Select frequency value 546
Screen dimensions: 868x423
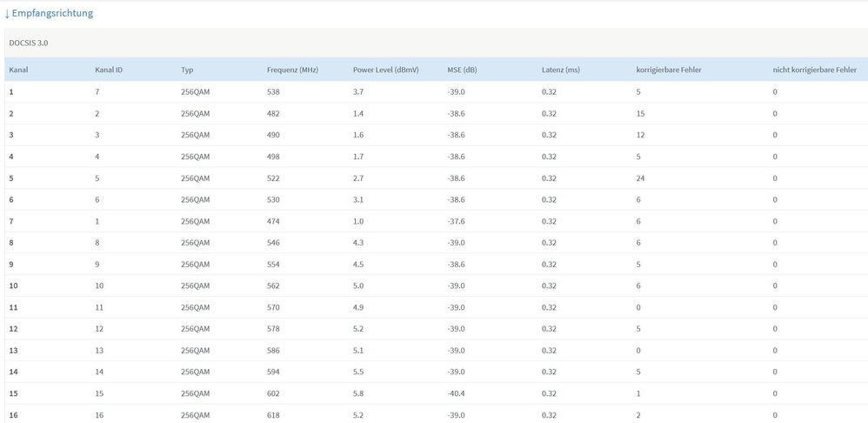(273, 243)
